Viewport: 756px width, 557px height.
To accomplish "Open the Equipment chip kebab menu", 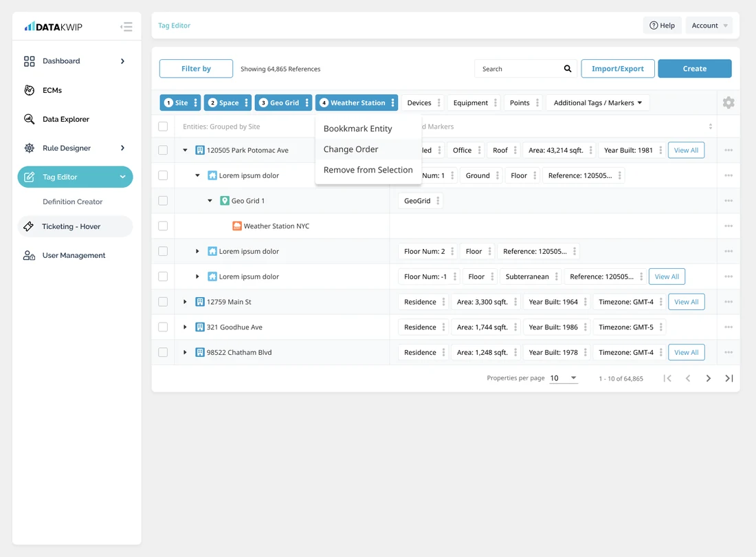I will (495, 102).
